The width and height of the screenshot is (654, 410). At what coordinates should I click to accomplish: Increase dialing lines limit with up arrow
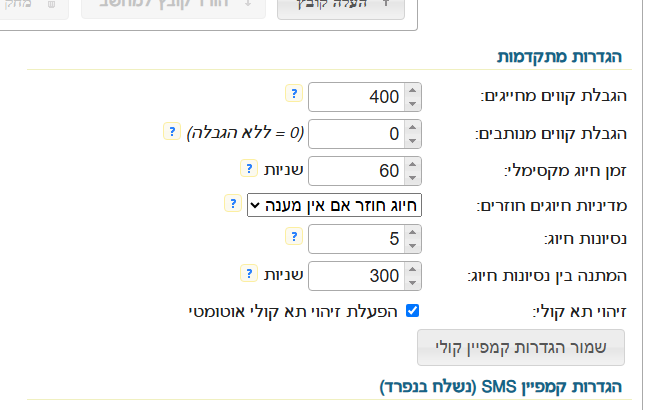coord(414,91)
